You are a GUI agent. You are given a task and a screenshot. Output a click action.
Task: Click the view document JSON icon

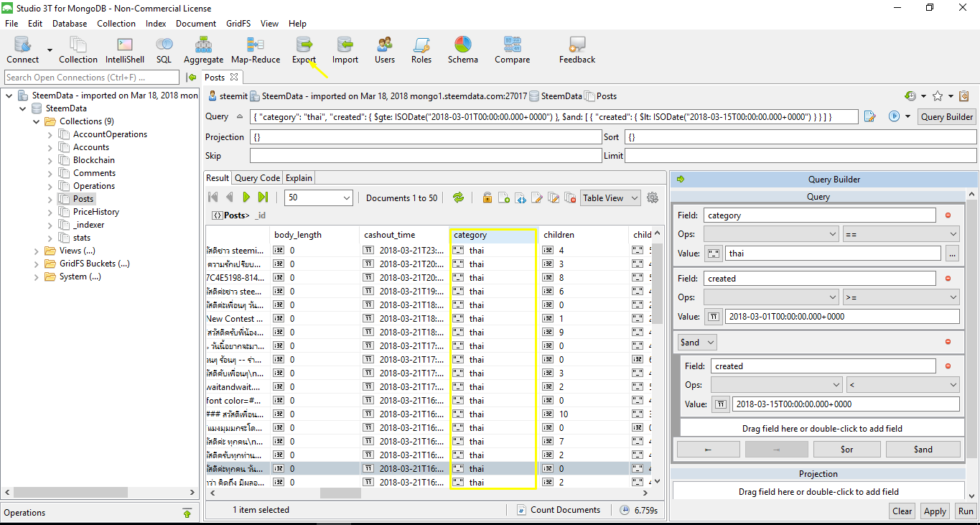point(521,198)
